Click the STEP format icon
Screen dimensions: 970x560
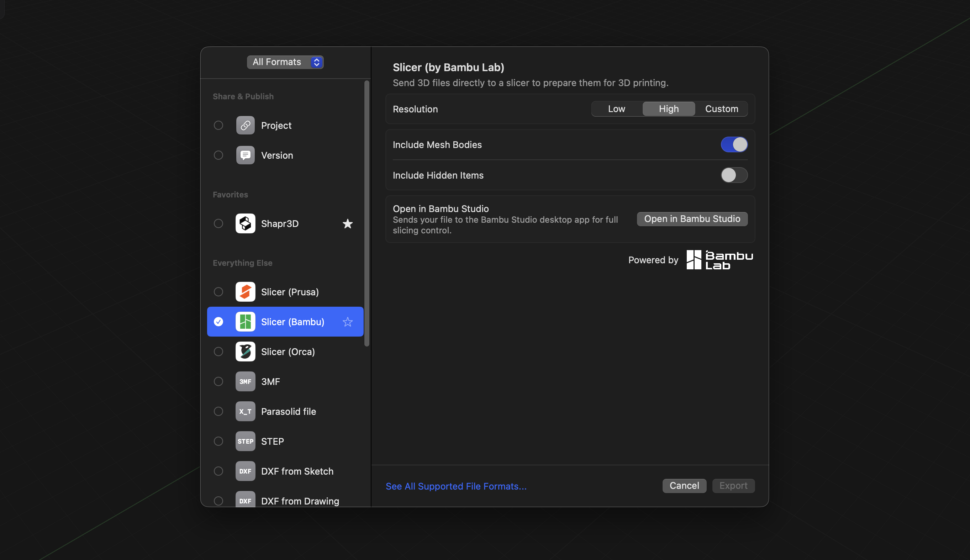pos(246,441)
